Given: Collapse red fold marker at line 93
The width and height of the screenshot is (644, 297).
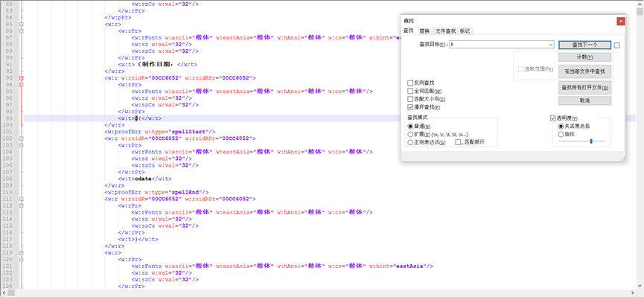Looking at the screenshot, I should [x=22, y=77].
